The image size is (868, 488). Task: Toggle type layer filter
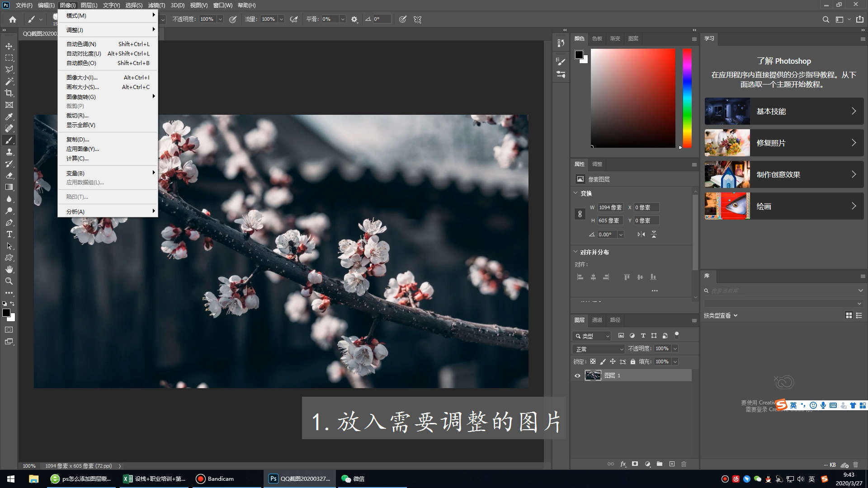tap(643, 336)
